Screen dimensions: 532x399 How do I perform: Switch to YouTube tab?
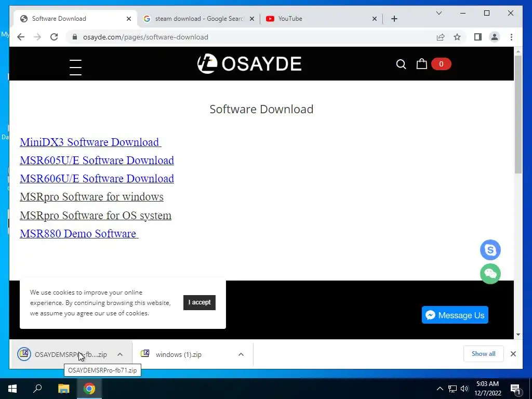pyautogui.click(x=321, y=19)
